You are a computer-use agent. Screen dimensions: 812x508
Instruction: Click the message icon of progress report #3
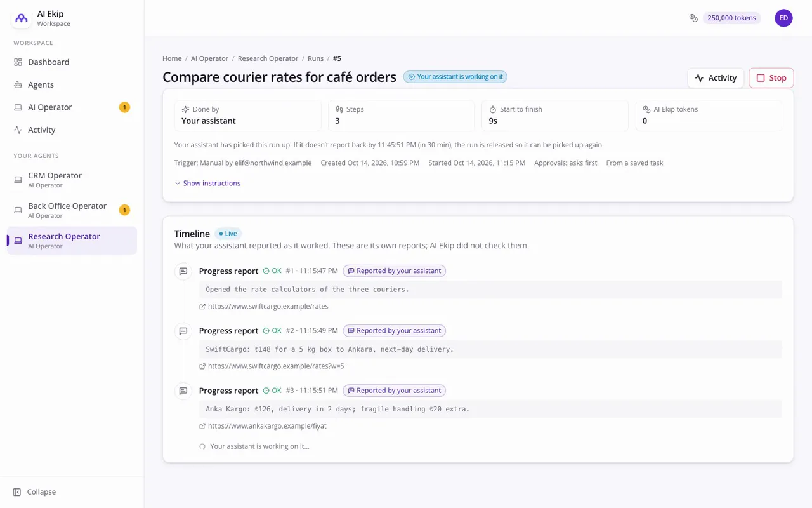tap(183, 391)
